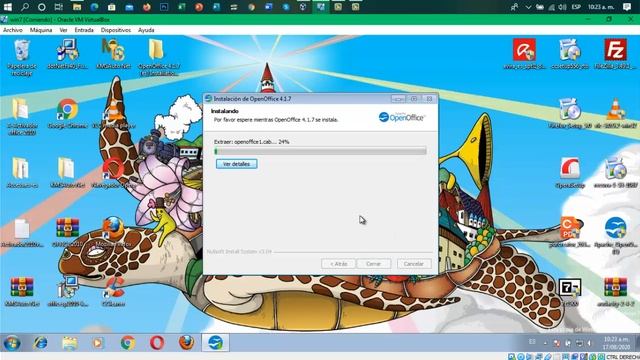Open the Mozilla Firefox desktop shortcut
This screenshot has height=360, width=640.
coord(113,232)
